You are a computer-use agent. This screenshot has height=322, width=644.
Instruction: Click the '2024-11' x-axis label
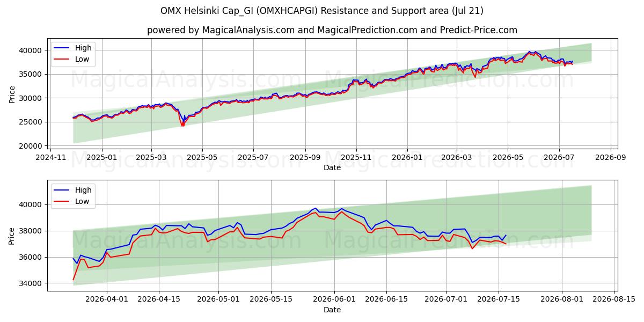point(52,158)
